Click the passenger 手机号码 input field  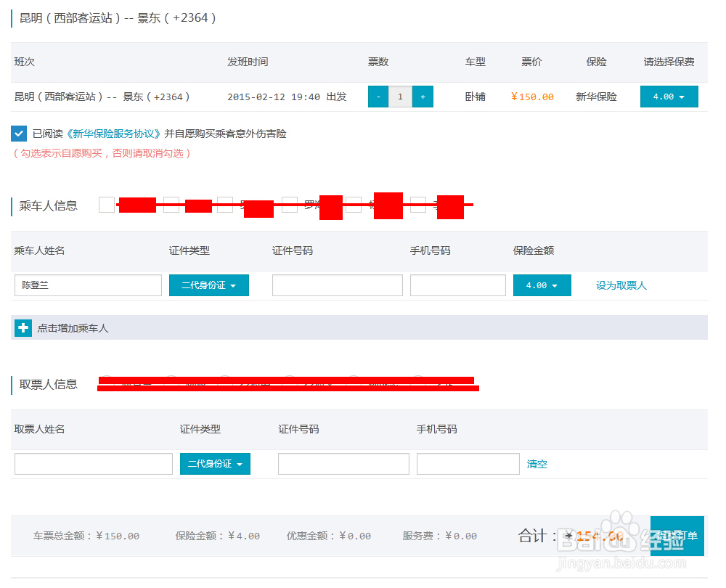458,285
